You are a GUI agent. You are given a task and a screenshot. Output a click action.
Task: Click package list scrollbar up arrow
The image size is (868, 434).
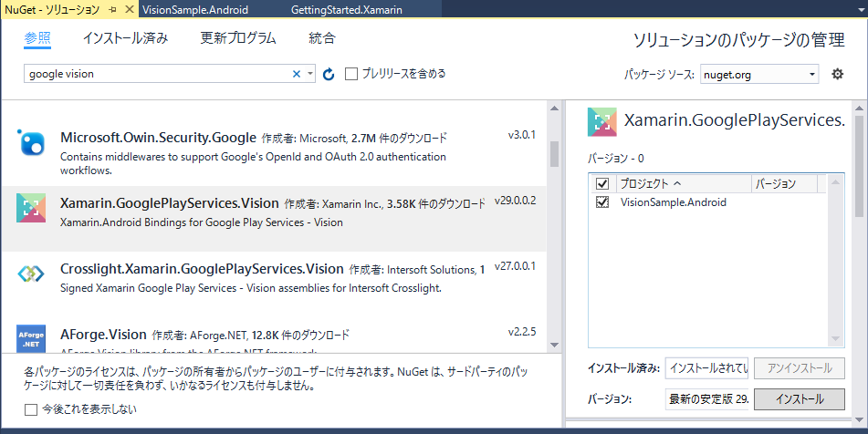click(x=554, y=108)
